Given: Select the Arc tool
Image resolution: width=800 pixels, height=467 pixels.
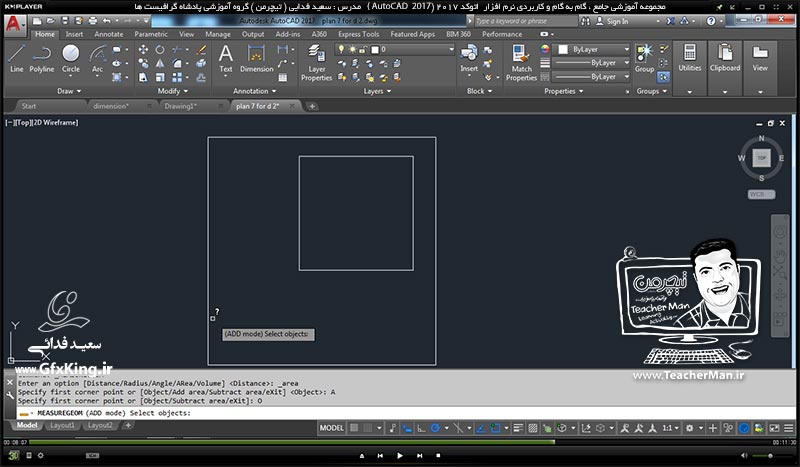Looking at the screenshot, I should pos(97,58).
